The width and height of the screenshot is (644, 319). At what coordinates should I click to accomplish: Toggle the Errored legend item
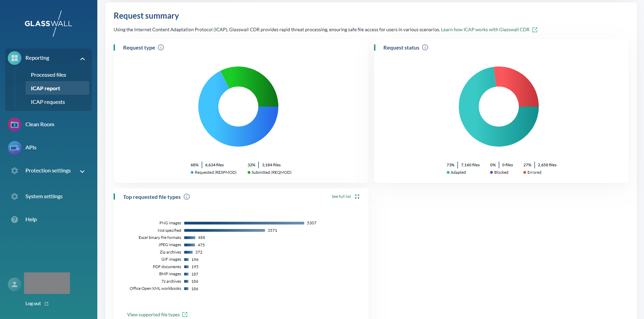(534, 172)
